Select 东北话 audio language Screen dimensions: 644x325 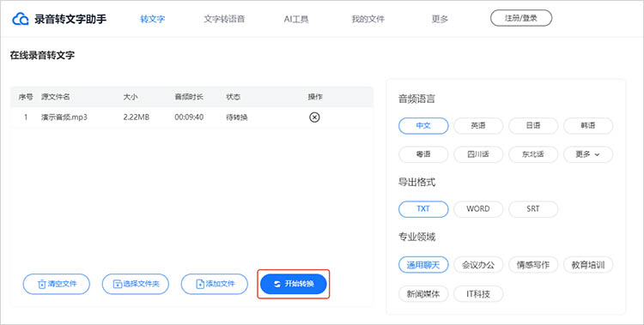[x=533, y=154]
